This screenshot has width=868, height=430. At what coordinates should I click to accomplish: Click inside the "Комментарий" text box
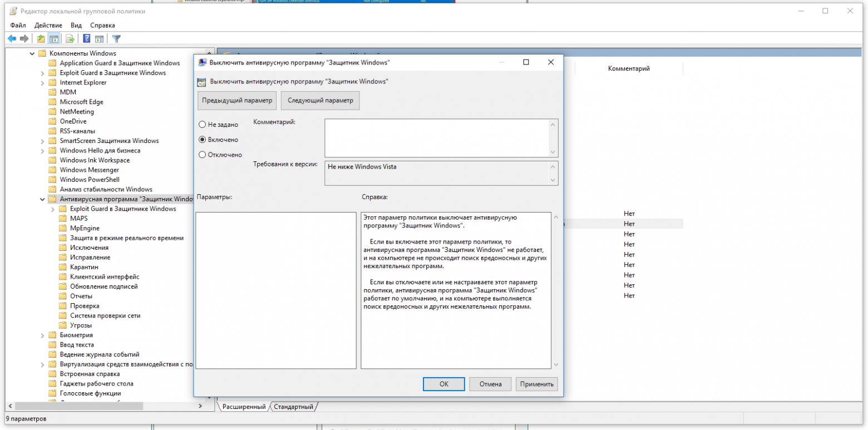pyautogui.click(x=436, y=137)
